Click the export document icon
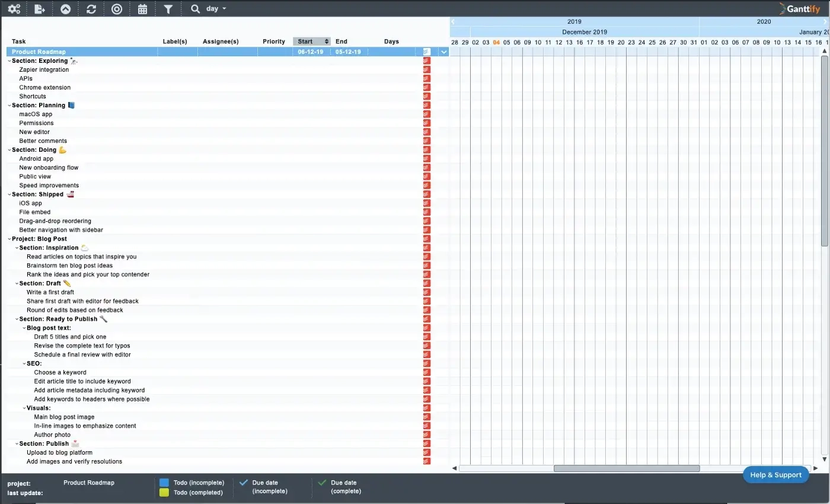This screenshot has height=504, width=830. click(40, 8)
